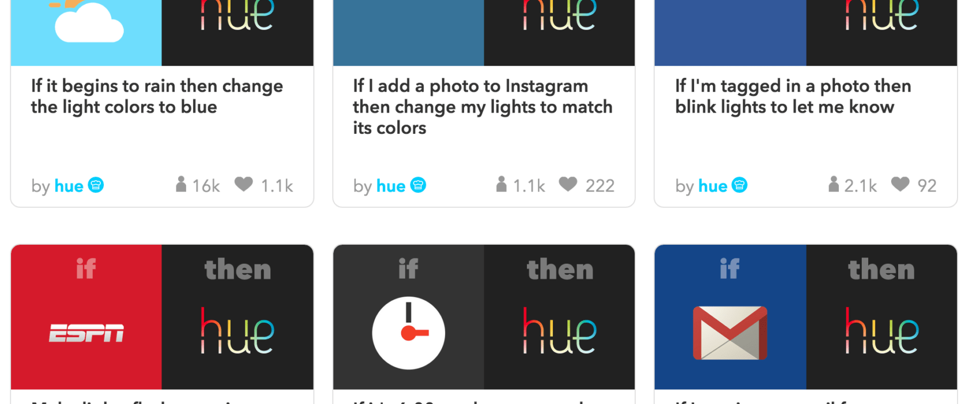Open recipe 'If I add a photo to Instagram'
This screenshot has height=404, width=980.
point(483,107)
